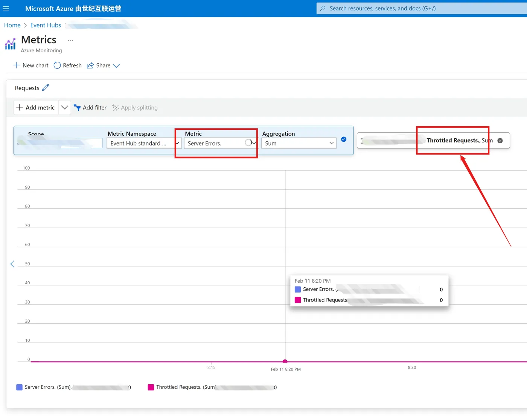This screenshot has height=420, width=527.
Task: Click the 8:30 axis label
Action: point(412,367)
